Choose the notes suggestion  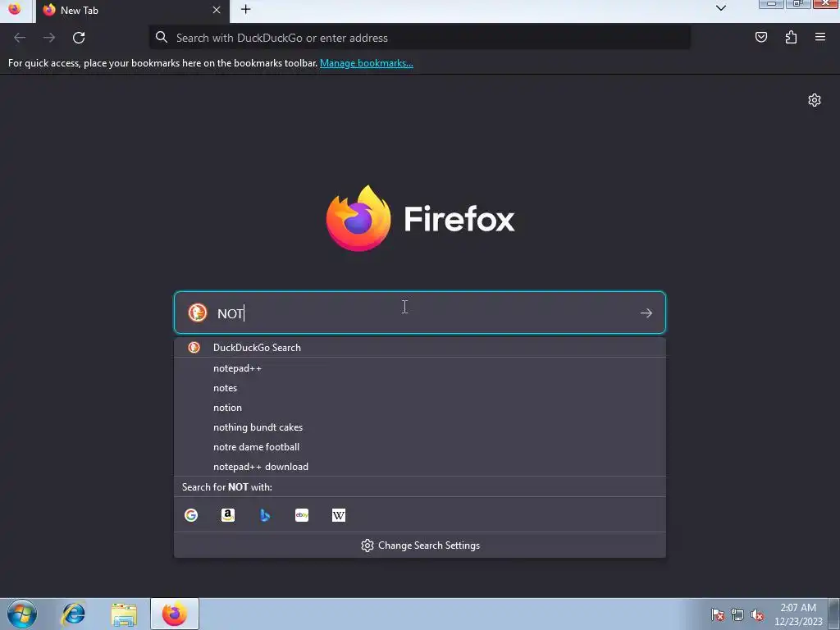click(419, 388)
